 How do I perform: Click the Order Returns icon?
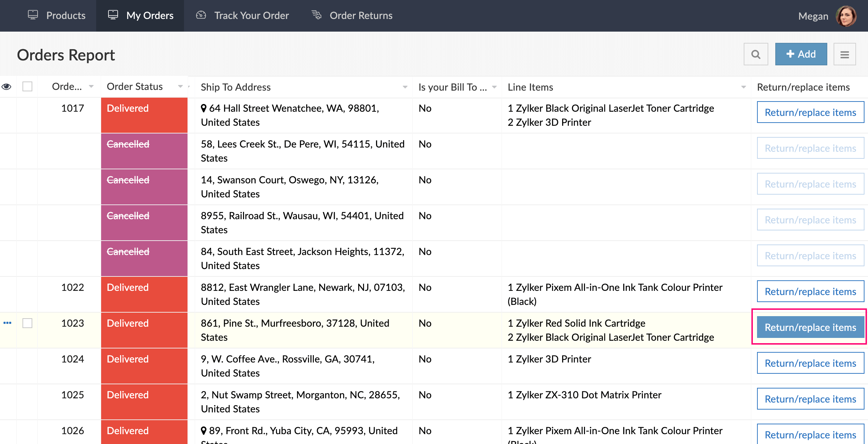click(x=316, y=15)
